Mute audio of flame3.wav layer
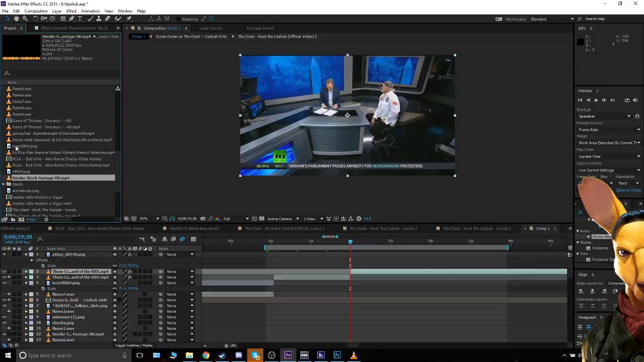 (x=9, y=328)
